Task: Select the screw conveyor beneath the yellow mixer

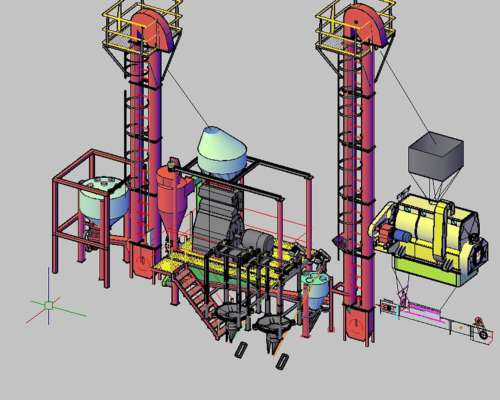Action: [437, 319]
